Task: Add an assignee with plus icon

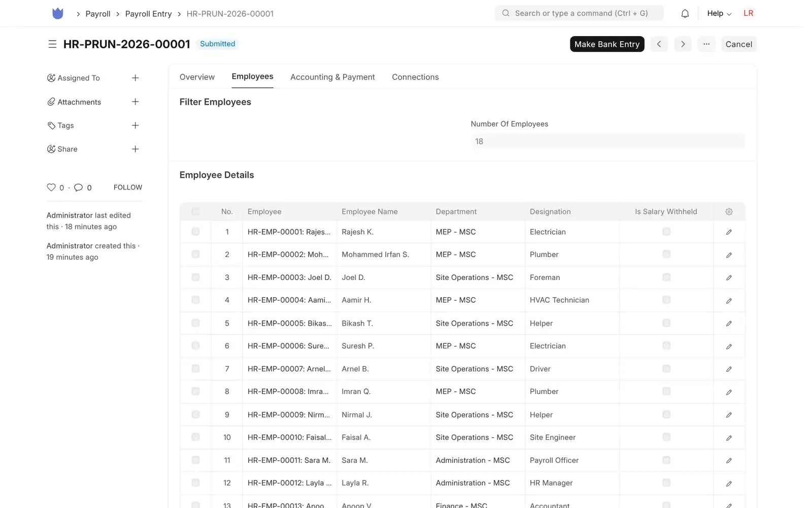Action: coord(135,78)
